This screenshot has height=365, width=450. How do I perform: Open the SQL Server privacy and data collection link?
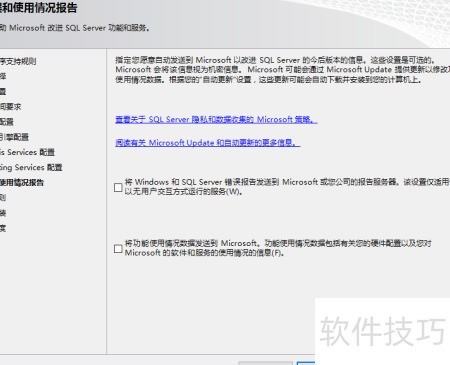click(216, 119)
